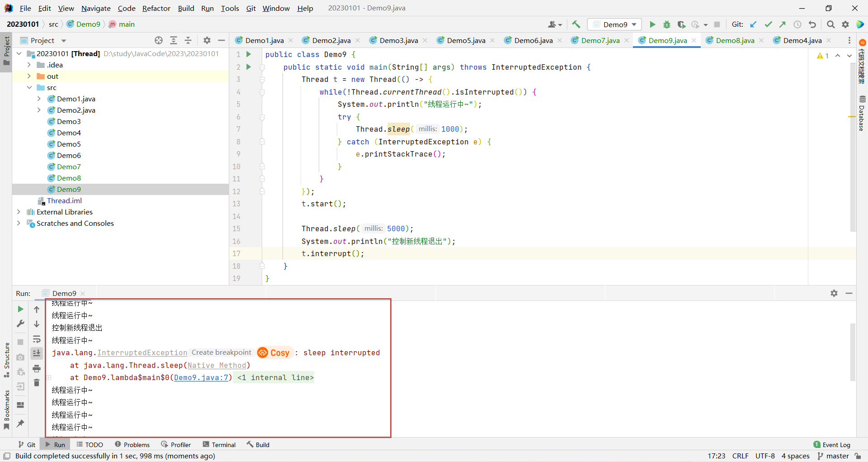The image size is (868, 462).
Task: Collapse the src folder
Action: [x=29, y=87]
